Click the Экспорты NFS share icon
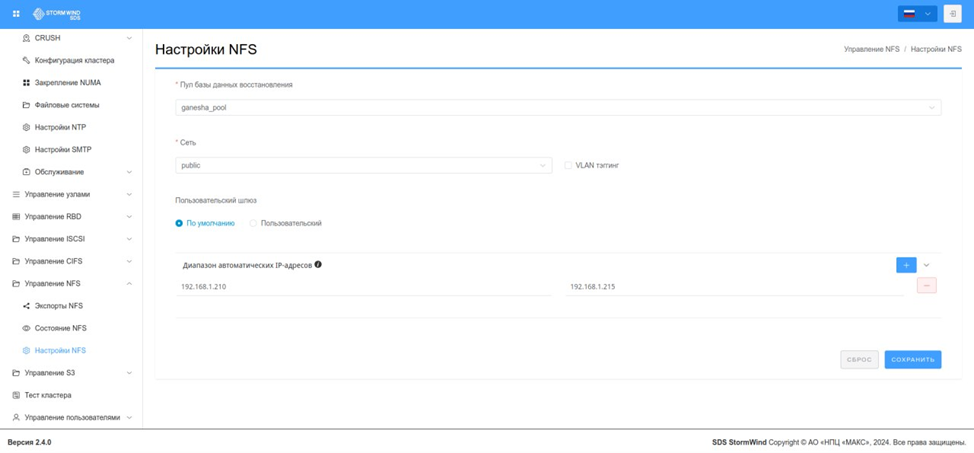 (x=26, y=306)
